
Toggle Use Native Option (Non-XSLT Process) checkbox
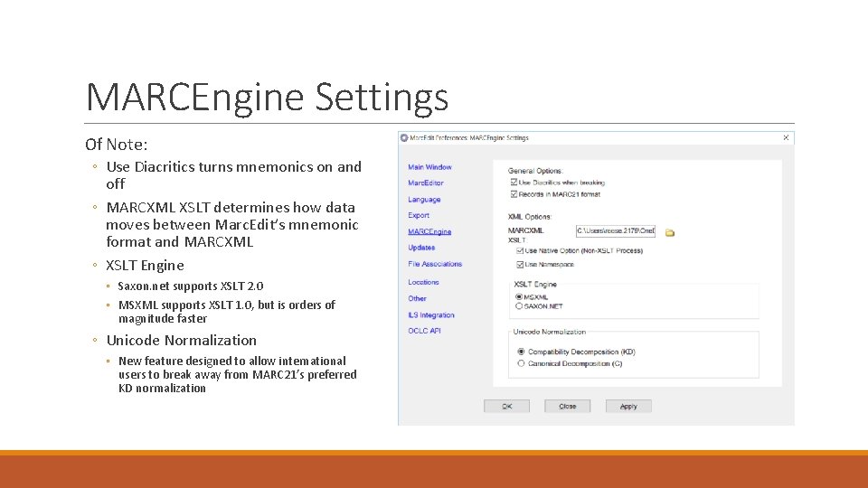[x=520, y=250]
